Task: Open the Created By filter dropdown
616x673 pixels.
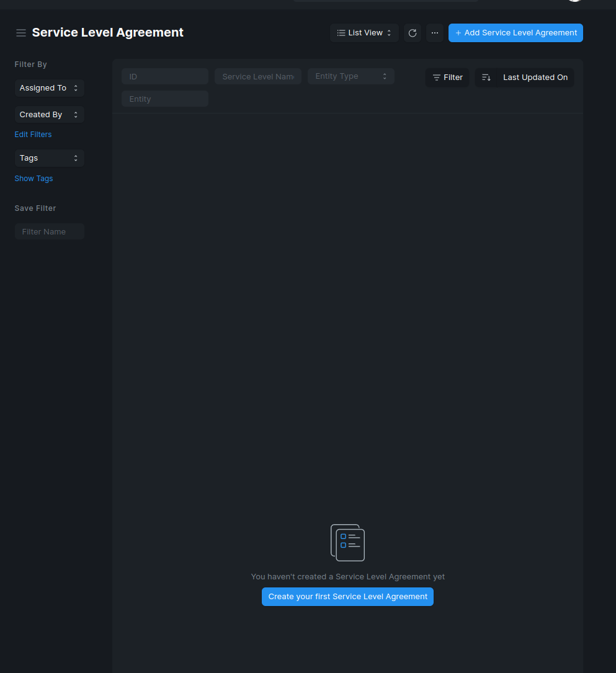Action: coord(49,114)
